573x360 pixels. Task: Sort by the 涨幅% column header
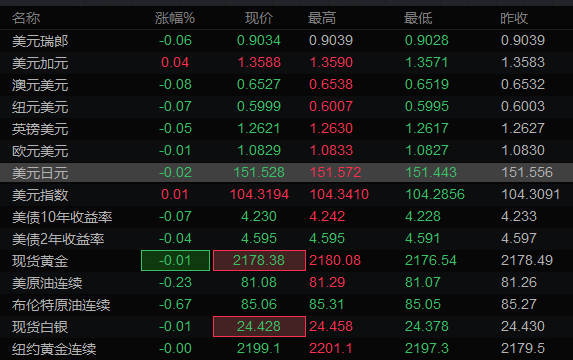tap(175, 18)
